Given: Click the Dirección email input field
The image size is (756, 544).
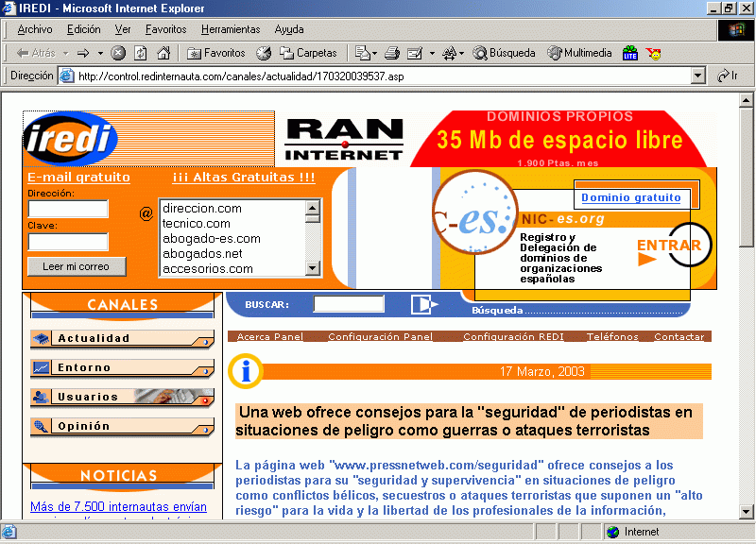Looking at the screenshot, I should pos(68,209).
